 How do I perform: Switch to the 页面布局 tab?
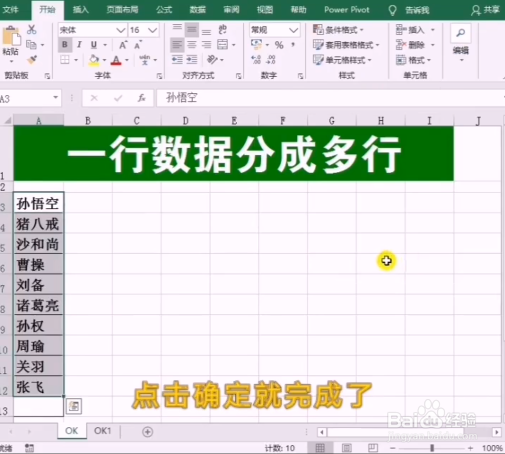[x=122, y=10]
